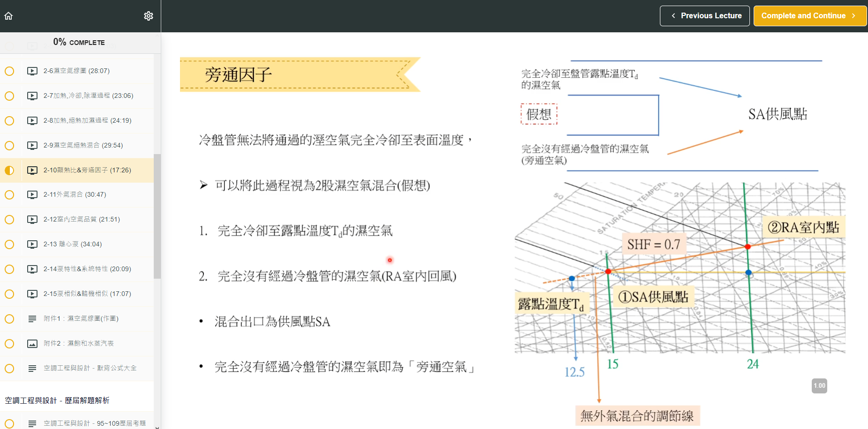Go to the course home icon

click(x=8, y=16)
